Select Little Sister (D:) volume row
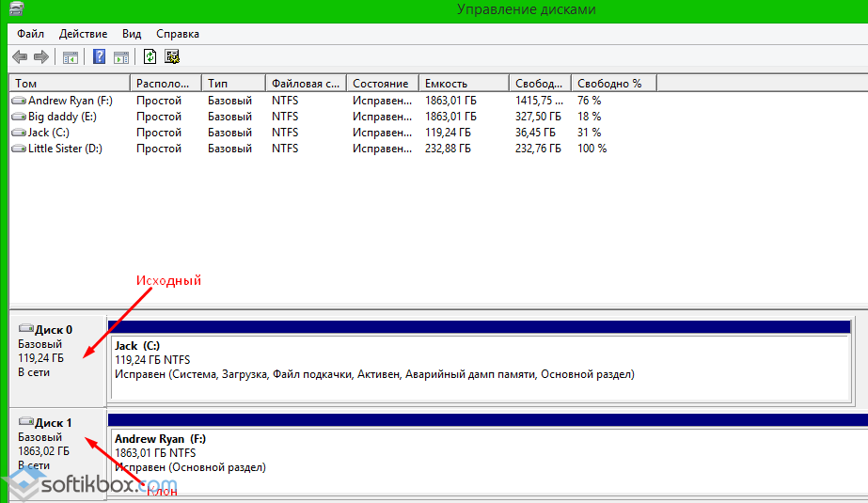This screenshot has width=868, height=503. pyautogui.click(x=65, y=149)
